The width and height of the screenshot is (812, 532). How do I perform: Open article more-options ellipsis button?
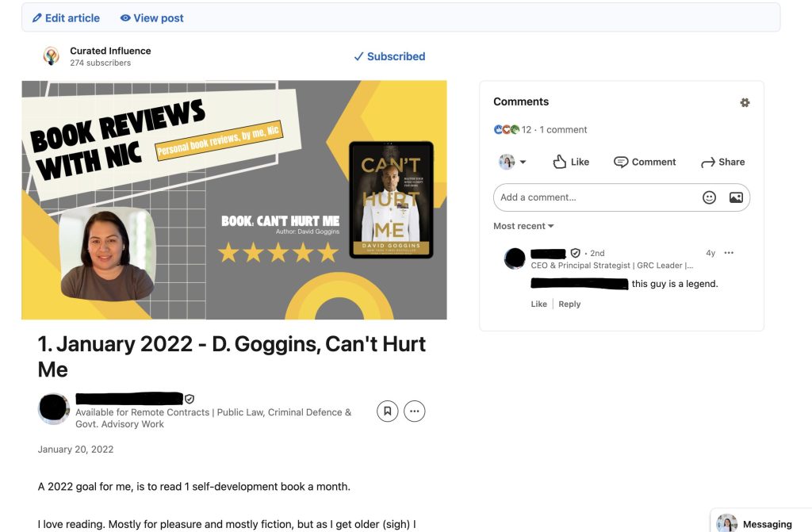414,411
